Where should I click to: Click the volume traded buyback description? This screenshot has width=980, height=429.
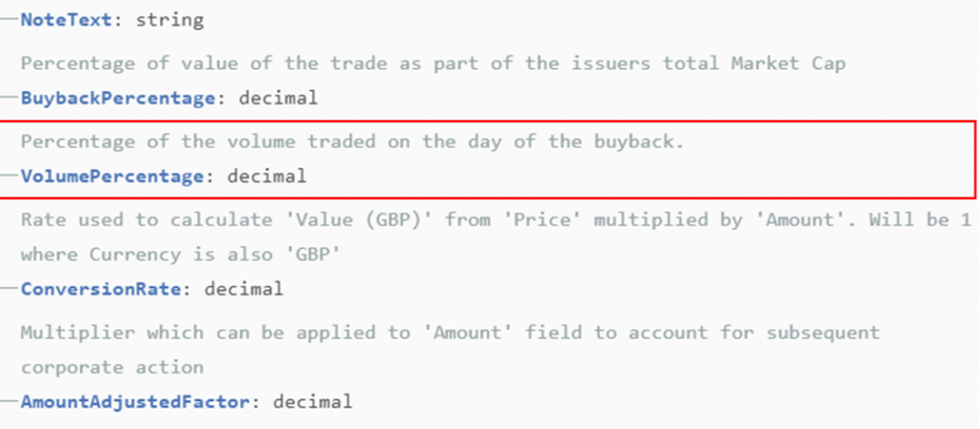352,142
